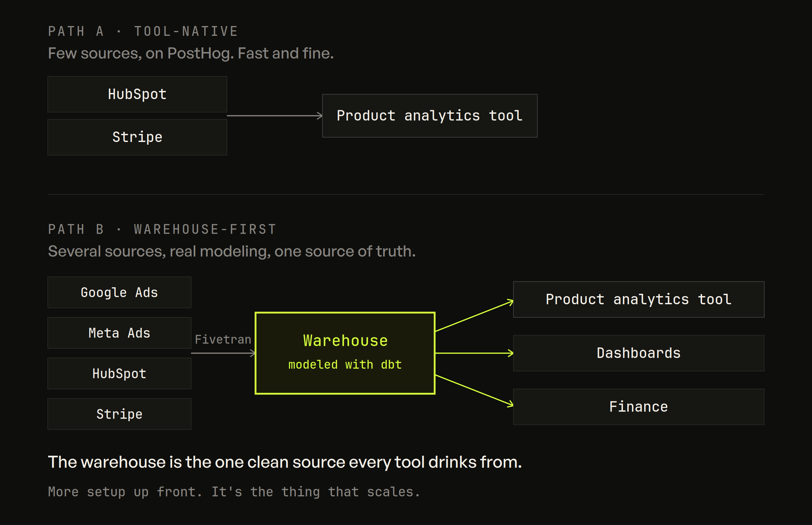The image size is (812, 525).
Task: Click the Stripe box in Path A
Action: click(137, 137)
